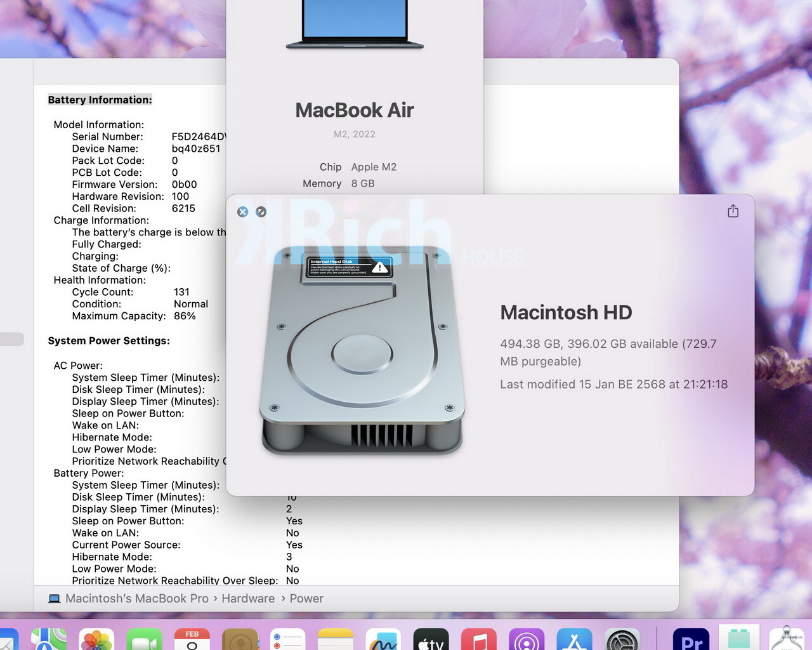This screenshot has height=650, width=812.
Task: Click the cycle count value "131"
Action: [x=181, y=292]
